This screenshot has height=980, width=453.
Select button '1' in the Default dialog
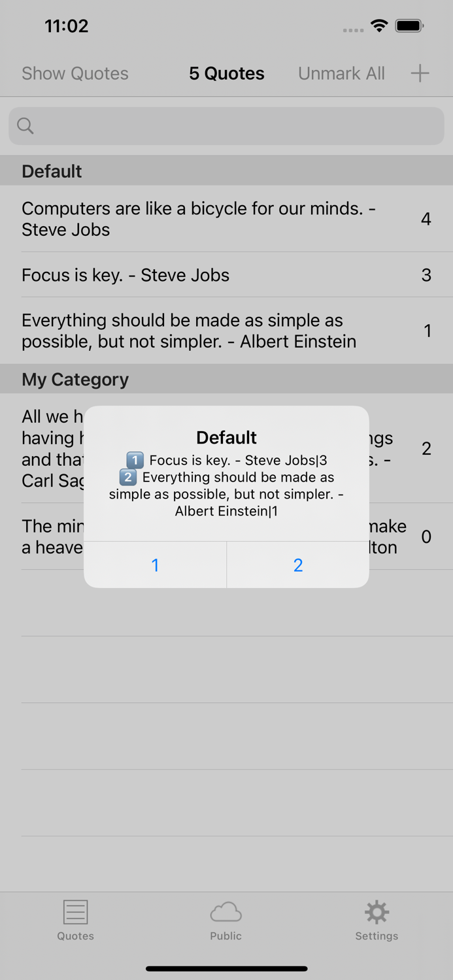(x=155, y=564)
